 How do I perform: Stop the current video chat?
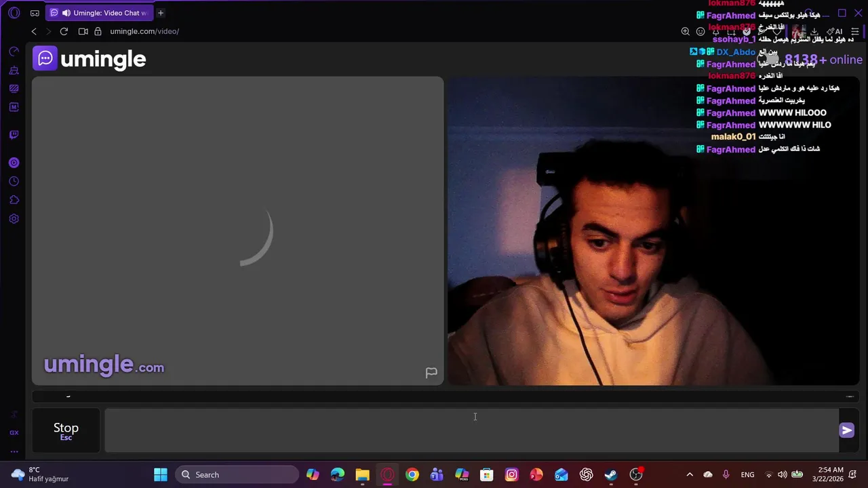[66, 430]
